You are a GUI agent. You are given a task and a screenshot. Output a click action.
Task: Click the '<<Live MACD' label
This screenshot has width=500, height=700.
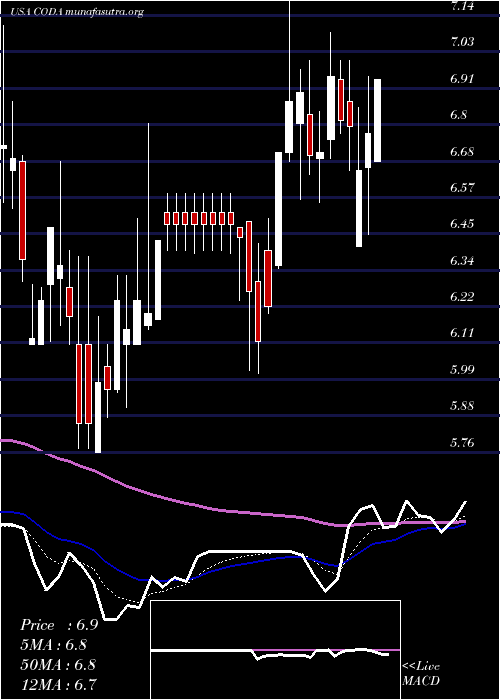(x=421, y=674)
